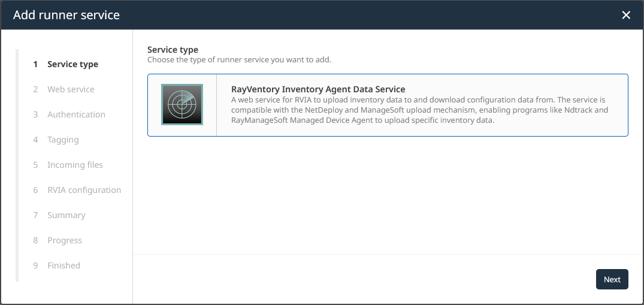The height and width of the screenshot is (305, 644).
Task: Click the Choose the type of runner service subtitle
Action: (x=239, y=60)
